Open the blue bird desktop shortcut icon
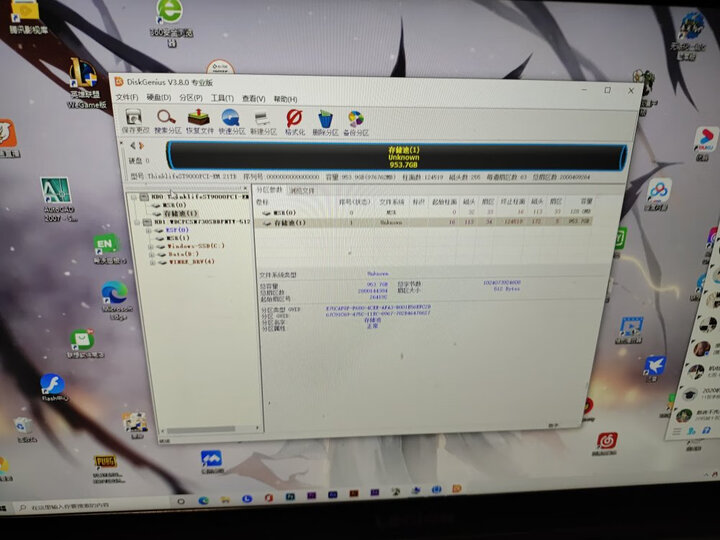 click(655, 369)
